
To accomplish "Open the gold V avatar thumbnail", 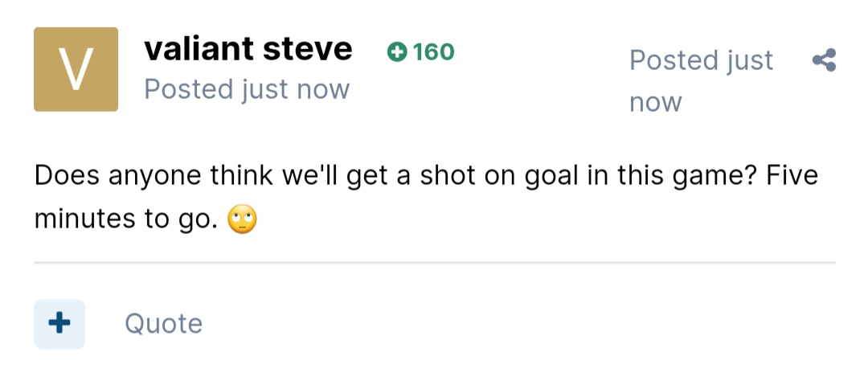I will (76, 69).
